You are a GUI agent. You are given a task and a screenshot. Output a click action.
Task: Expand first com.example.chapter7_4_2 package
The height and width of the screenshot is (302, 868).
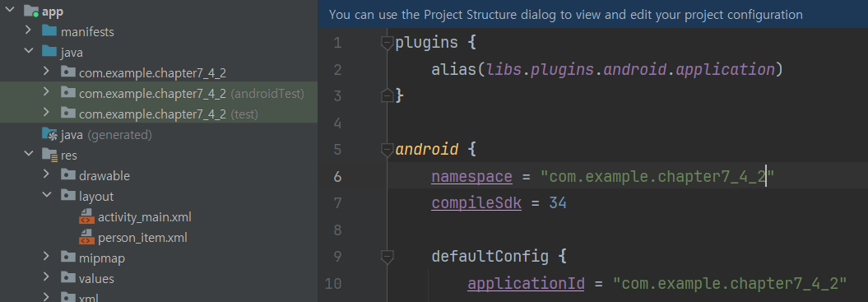pos(47,72)
